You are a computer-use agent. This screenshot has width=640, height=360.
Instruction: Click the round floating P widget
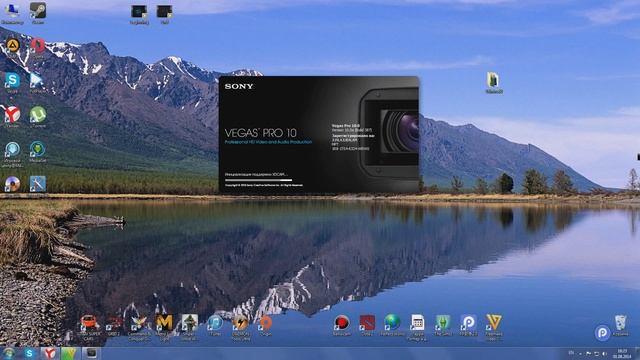pos(602,333)
